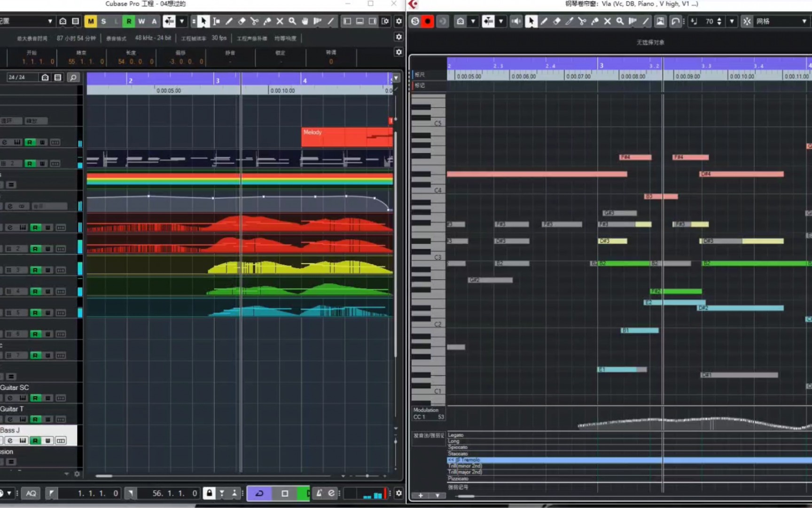Add a controller lane with plus button
This screenshot has height=508, width=812.
click(421, 495)
